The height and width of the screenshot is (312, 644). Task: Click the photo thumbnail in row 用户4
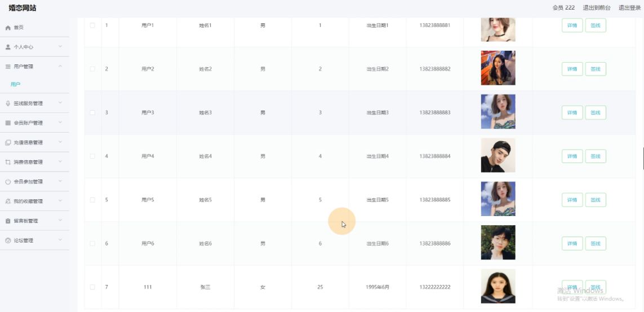(x=498, y=155)
